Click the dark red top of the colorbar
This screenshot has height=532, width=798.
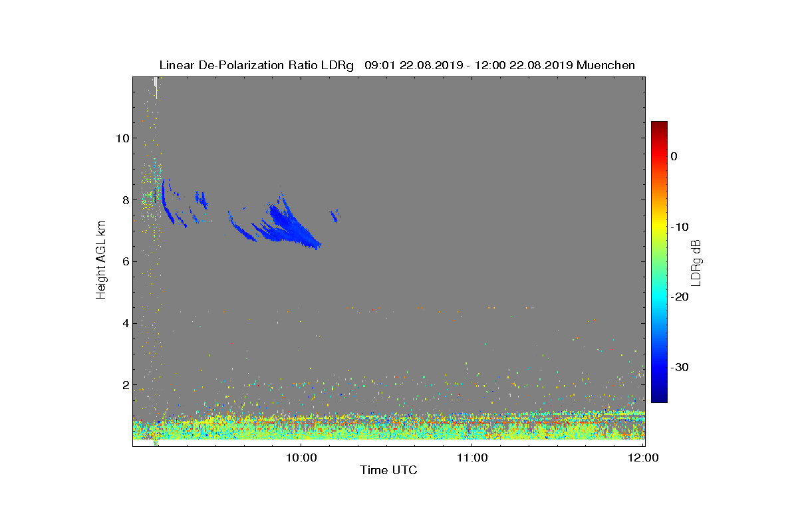point(659,126)
